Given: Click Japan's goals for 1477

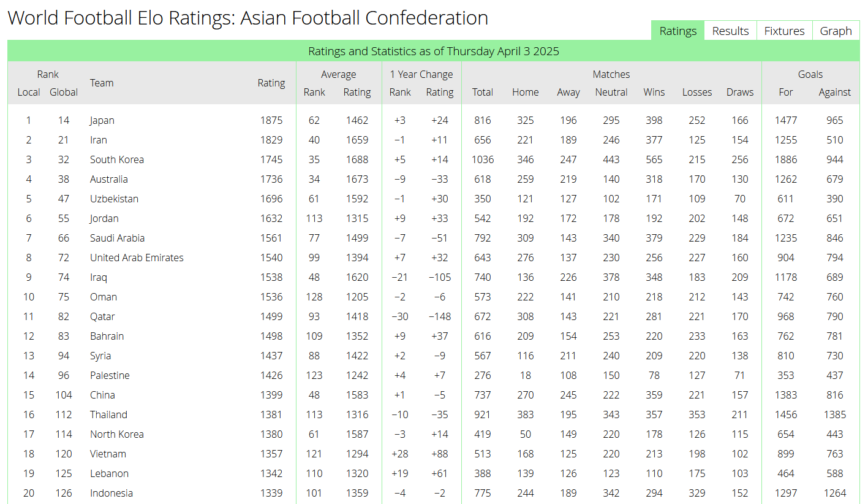Looking at the screenshot, I should point(786,120).
